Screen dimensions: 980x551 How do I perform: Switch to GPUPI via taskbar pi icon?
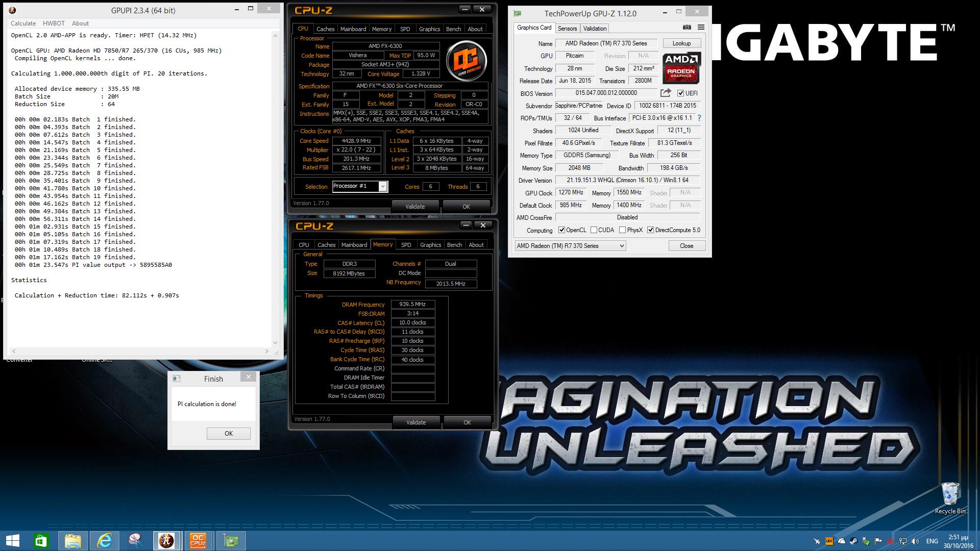(166, 540)
